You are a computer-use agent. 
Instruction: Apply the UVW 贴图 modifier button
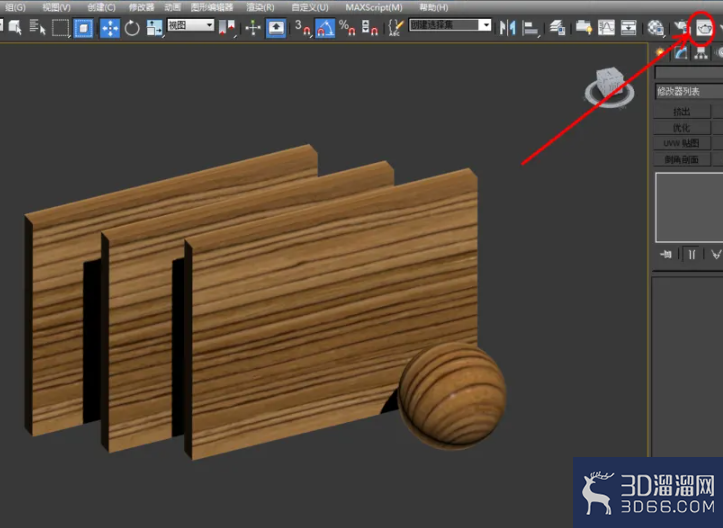[x=682, y=143]
